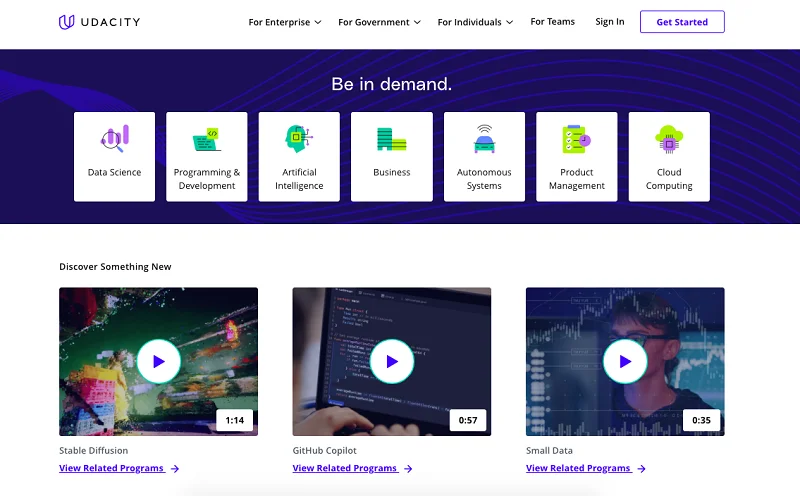The image size is (800, 496).
Task: Expand the For Enterprise dropdown
Action: click(x=285, y=22)
